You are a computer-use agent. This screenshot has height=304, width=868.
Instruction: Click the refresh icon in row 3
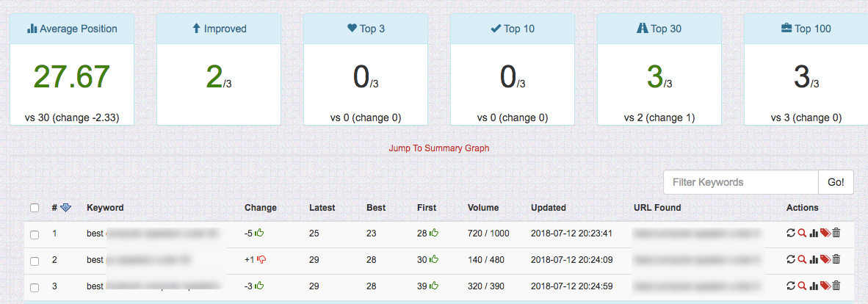(x=791, y=286)
